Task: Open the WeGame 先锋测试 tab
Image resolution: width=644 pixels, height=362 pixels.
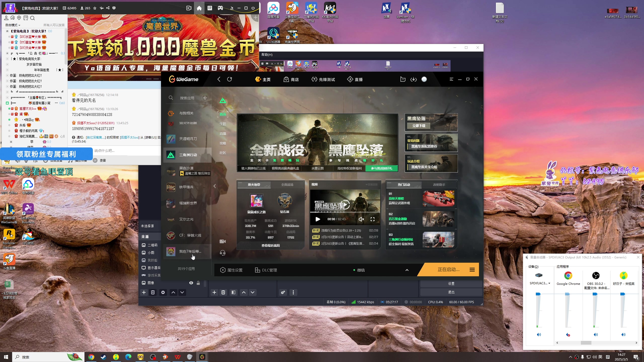Action: (x=323, y=79)
